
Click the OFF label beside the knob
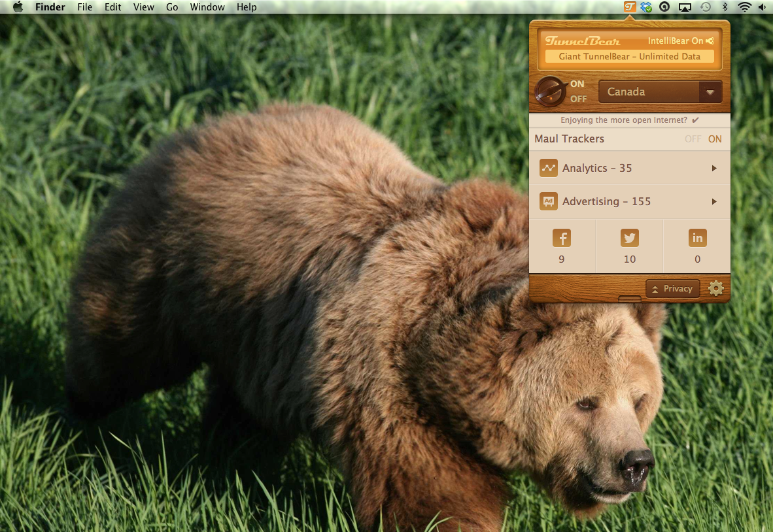(578, 99)
